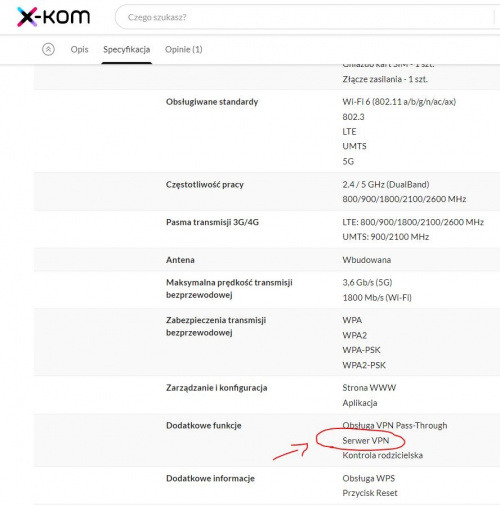This screenshot has height=505, width=500.
Task: Open the Opis tab
Action: [79, 49]
